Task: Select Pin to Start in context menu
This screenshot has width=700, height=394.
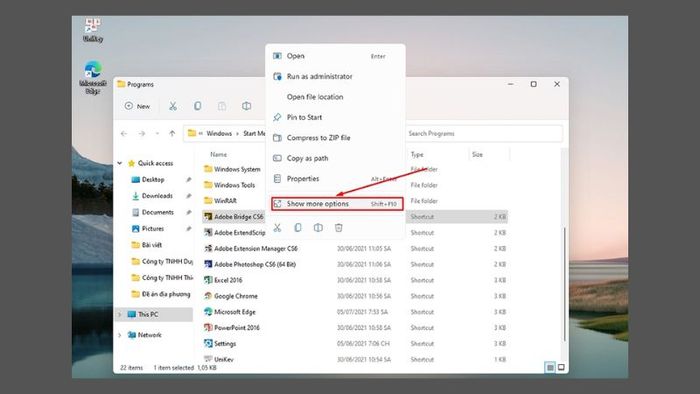Action: pyautogui.click(x=336, y=117)
